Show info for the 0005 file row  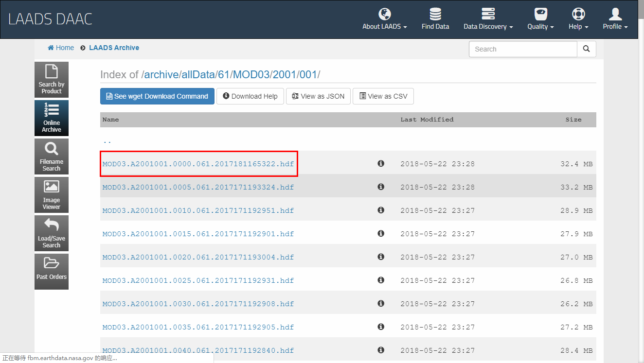coord(381,187)
